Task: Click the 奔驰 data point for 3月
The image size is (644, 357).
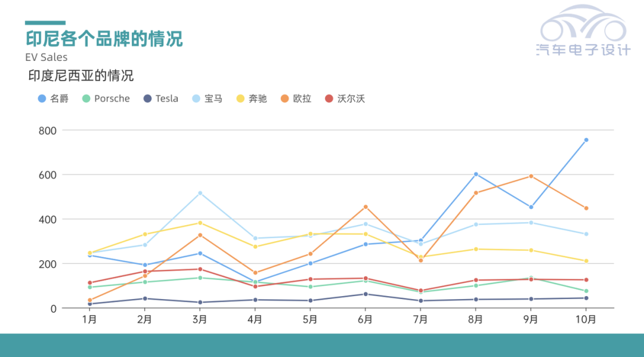Action: point(200,223)
